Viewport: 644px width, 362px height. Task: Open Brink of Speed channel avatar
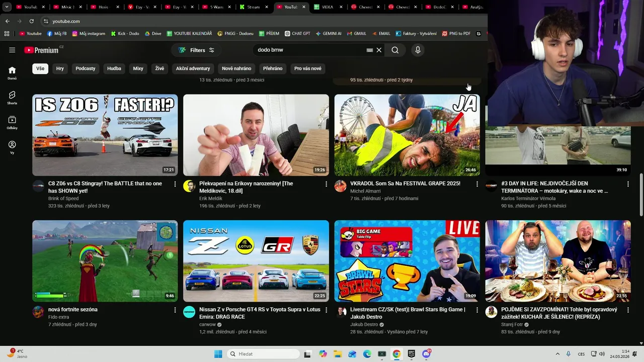[x=38, y=186]
